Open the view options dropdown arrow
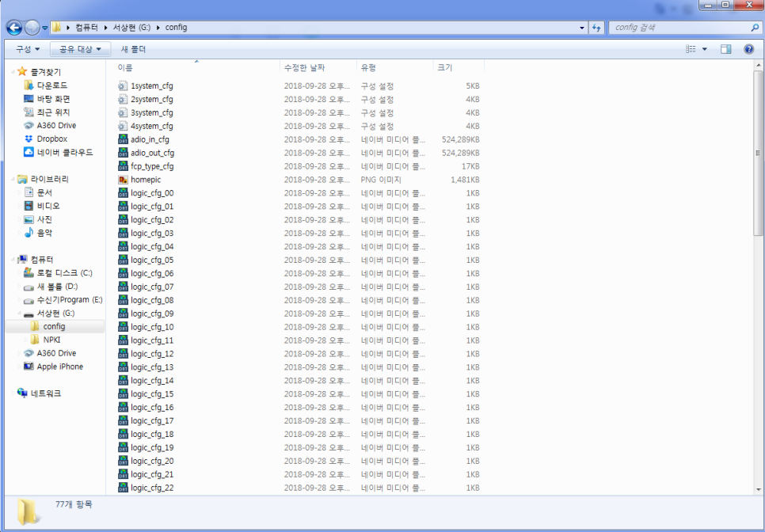 pyautogui.click(x=704, y=49)
